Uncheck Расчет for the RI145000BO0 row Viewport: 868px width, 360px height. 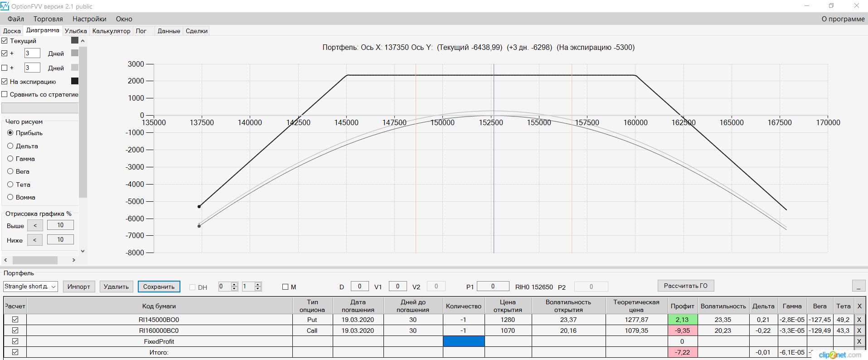click(15, 320)
